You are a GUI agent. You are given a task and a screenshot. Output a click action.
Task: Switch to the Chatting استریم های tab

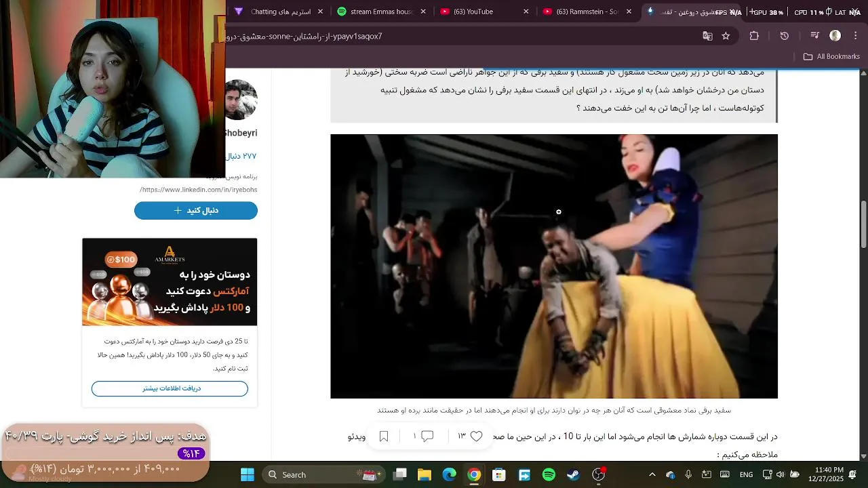(280, 12)
